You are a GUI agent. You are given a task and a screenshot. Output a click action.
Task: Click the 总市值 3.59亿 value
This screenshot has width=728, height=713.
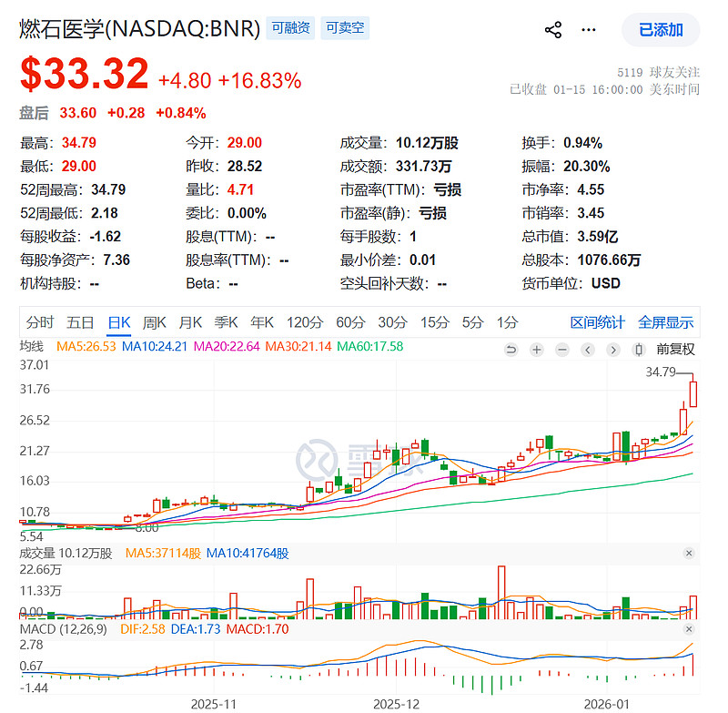(598, 237)
